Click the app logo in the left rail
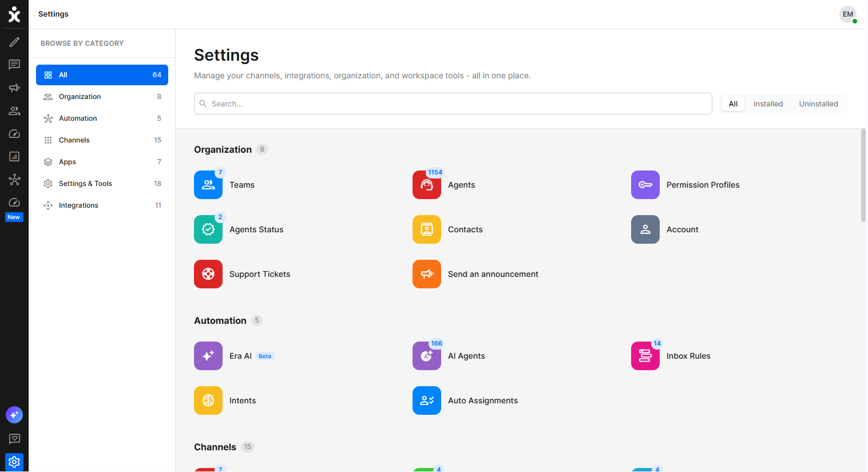Screen dimensions: 868x472 14,14
